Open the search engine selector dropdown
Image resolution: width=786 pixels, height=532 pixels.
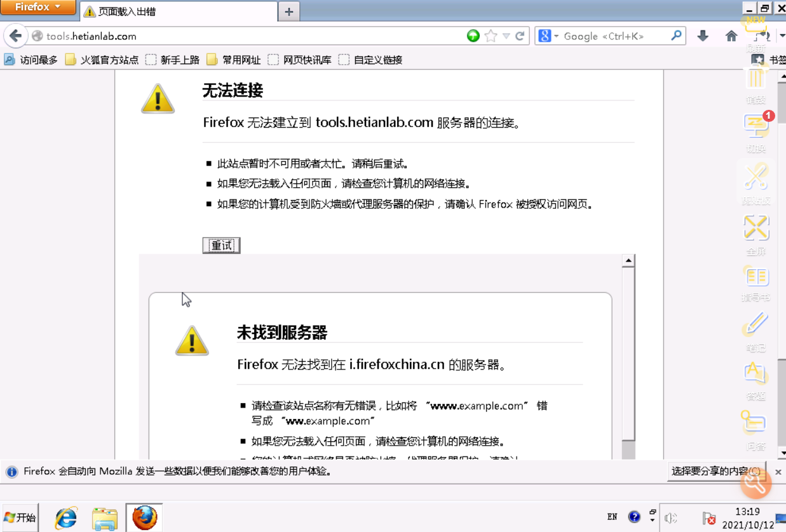548,36
